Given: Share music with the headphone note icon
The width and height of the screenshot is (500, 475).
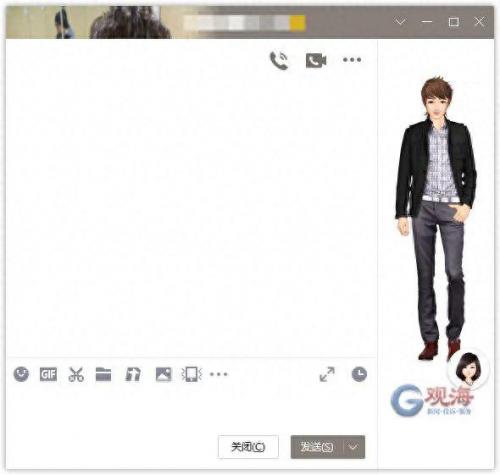Looking at the screenshot, I should [x=133, y=374].
